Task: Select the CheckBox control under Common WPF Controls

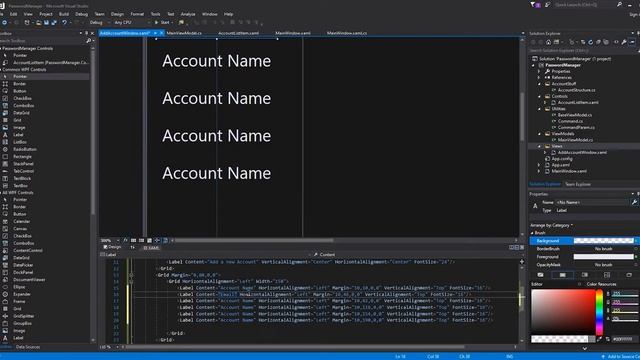Action: (x=22, y=98)
